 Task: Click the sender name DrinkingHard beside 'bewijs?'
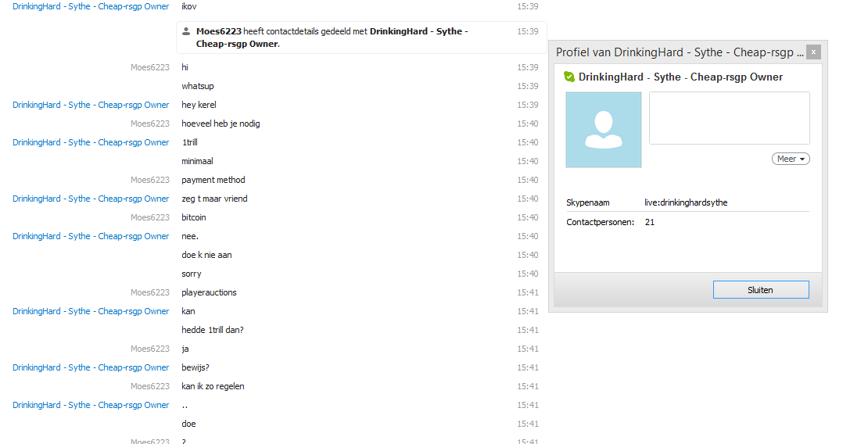pos(91,367)
